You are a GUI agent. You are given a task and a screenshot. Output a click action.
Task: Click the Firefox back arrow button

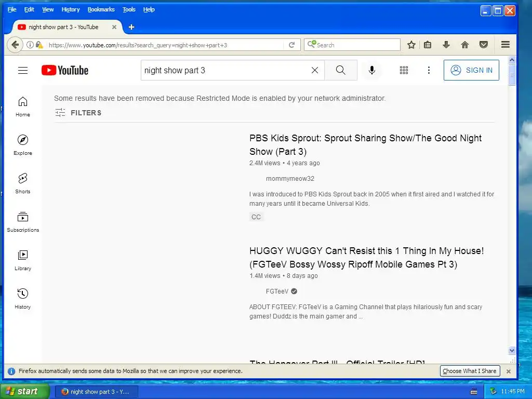15,45
